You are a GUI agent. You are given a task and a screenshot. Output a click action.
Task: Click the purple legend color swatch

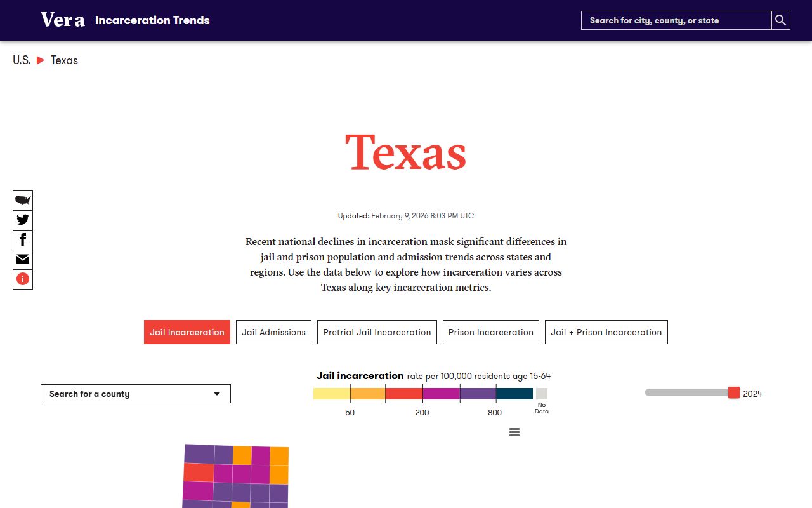[x=478, y=394]
